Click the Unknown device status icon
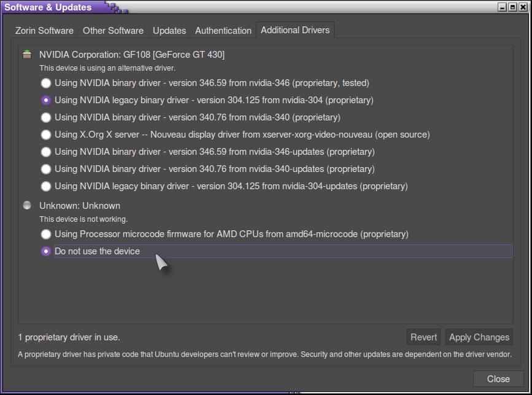This screenshot has width=532, height=395. [27, 206]
